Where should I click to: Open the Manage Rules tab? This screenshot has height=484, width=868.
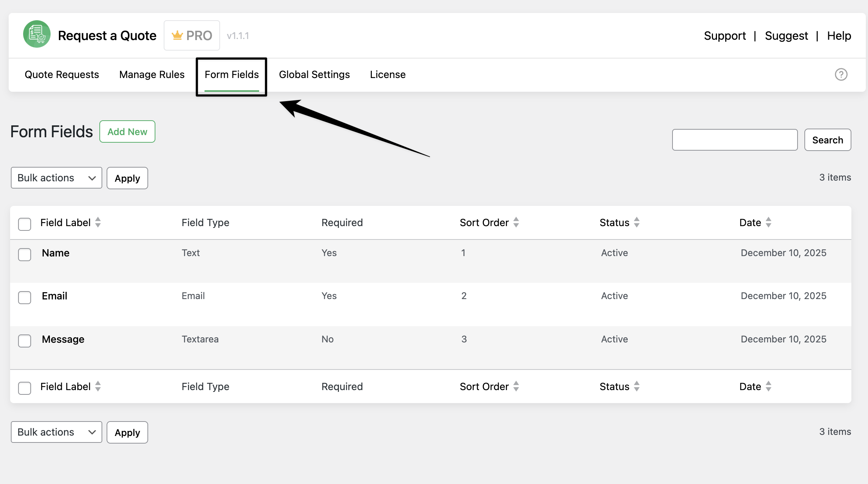click(x=152, y=74)
